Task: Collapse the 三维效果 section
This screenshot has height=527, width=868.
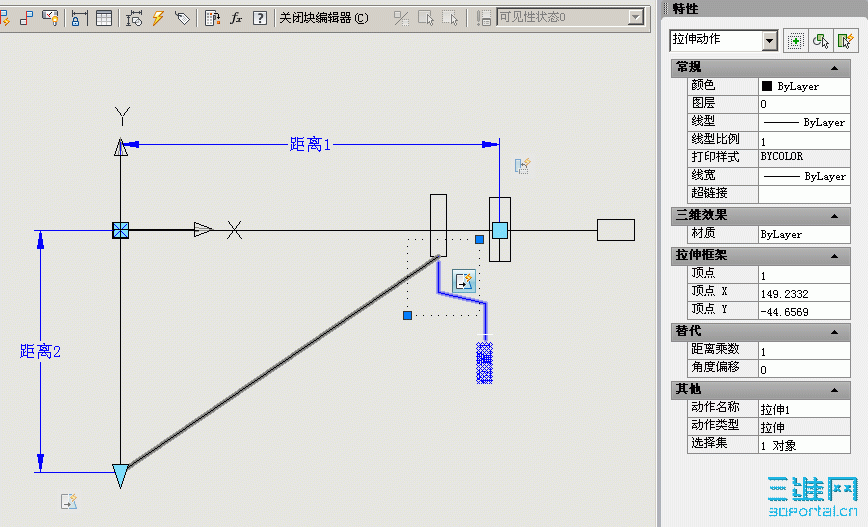Action: coord(834,216)
